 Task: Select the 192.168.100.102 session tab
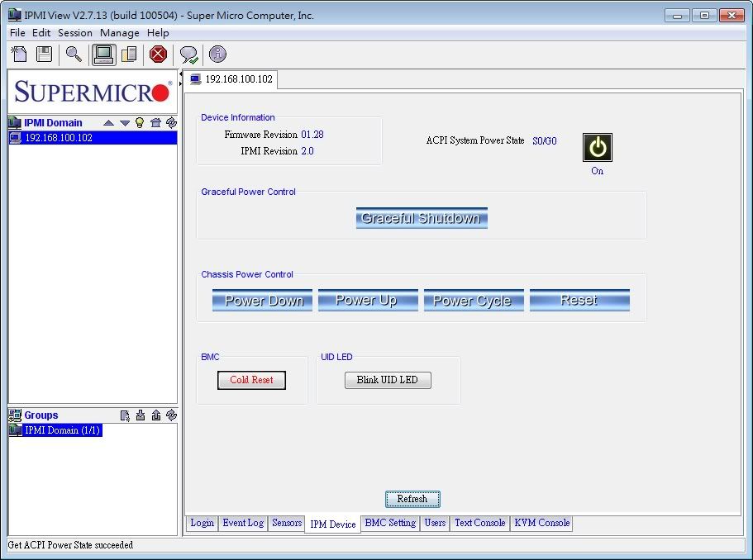[x=231, y=79]
